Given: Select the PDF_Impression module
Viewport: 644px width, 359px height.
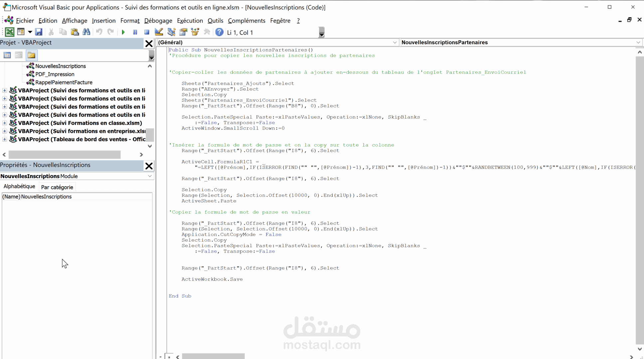Looking at the screenshot, I should point(55,74).
